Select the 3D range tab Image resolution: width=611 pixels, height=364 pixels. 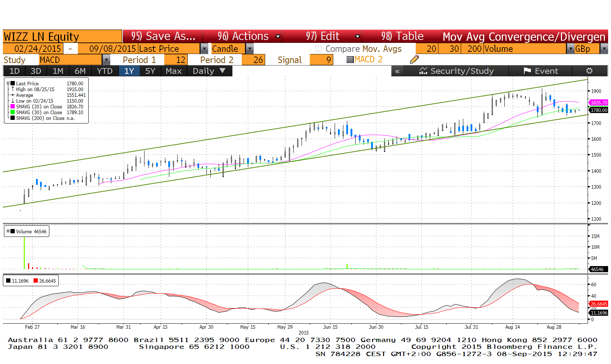tap(36, 71)
